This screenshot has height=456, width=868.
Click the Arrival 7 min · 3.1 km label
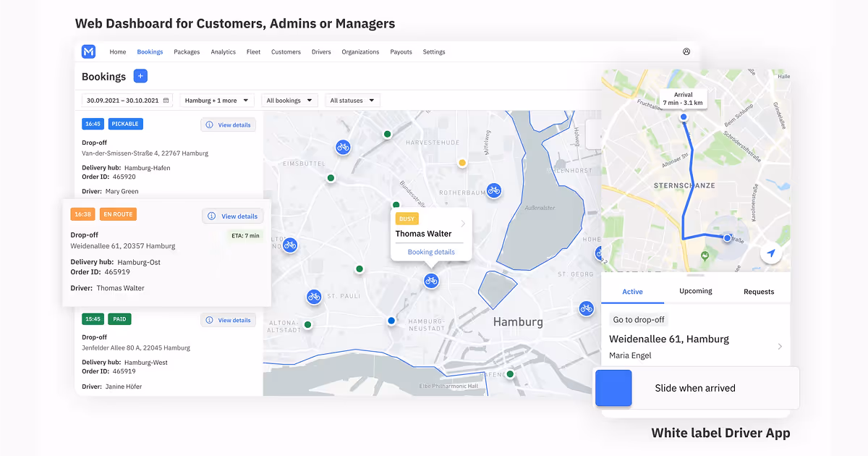coord(684,98)
